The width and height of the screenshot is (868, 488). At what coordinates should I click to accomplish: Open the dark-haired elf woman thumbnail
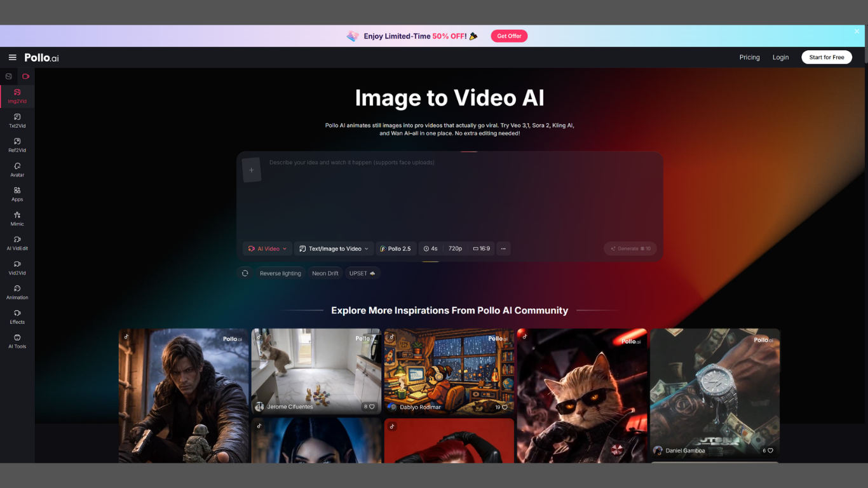316,440
